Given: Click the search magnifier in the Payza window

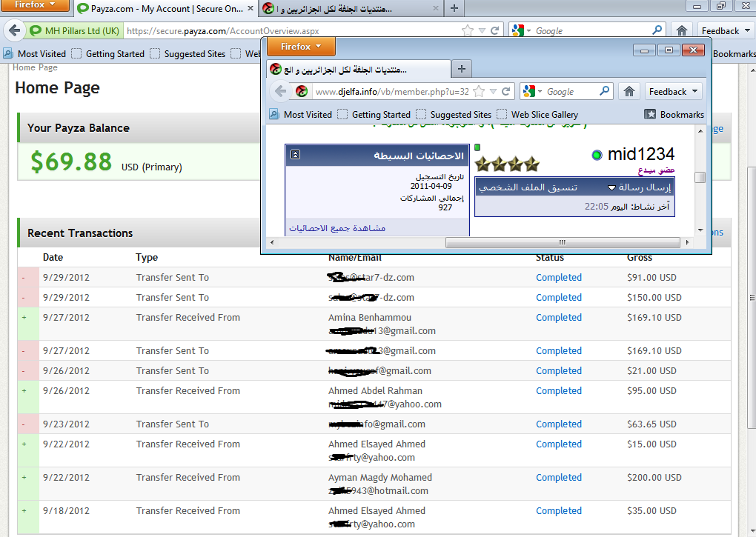Looking at the screenshot, I should pyautogui.click(x=657, y=30).
